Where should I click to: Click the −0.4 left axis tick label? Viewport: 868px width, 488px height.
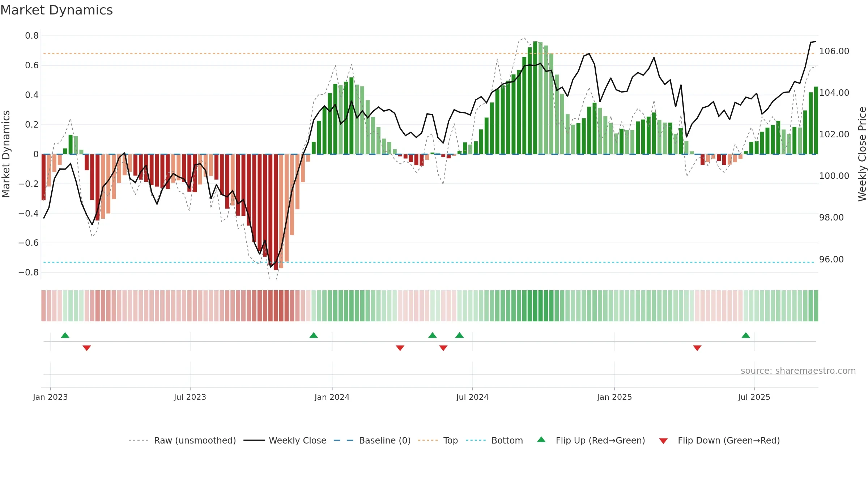pos(29,213)
